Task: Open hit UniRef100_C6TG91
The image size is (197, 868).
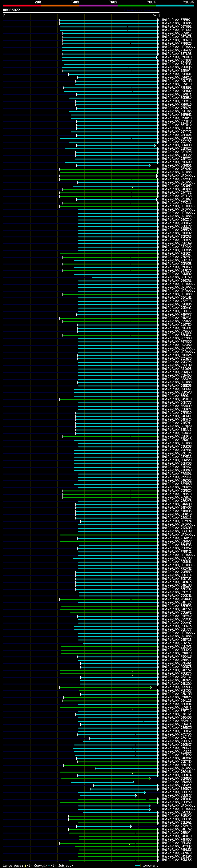Action: (x=177, y=26)
